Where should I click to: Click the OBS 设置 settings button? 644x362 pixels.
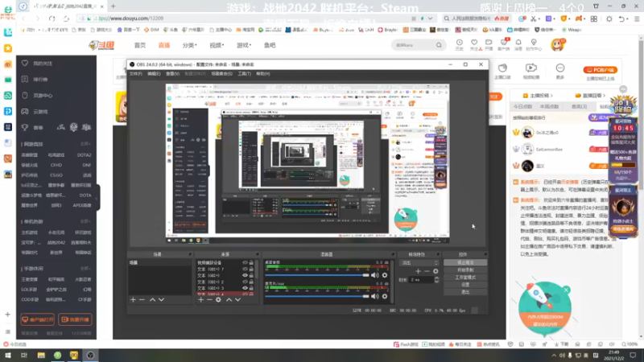pyautogui.click(x=465, y=285)
